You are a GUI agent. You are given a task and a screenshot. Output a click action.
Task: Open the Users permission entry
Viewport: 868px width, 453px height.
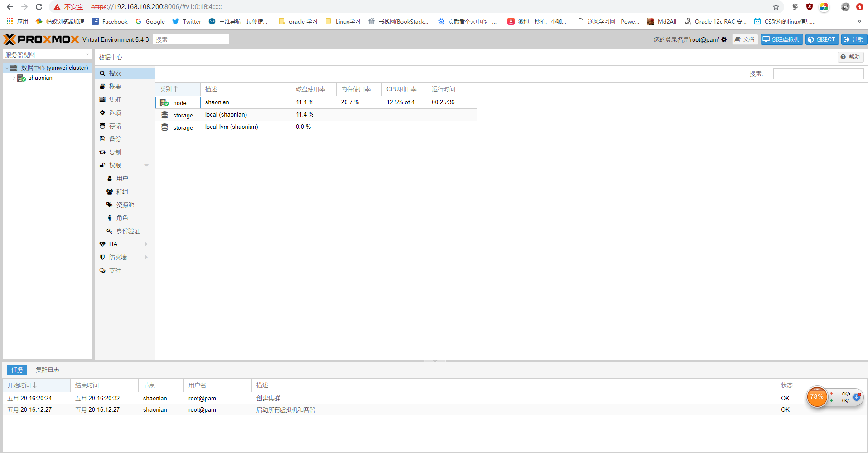click(x=122, y=179)
